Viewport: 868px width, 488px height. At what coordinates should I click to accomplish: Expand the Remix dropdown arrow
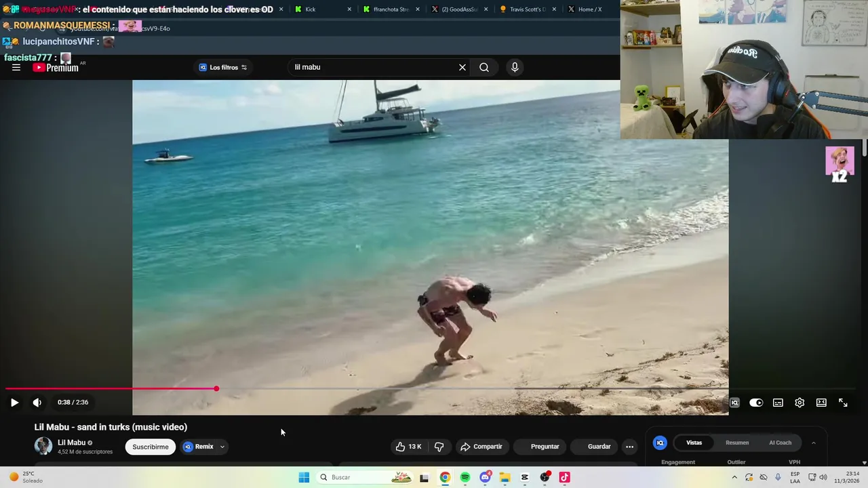coord(222,447)
